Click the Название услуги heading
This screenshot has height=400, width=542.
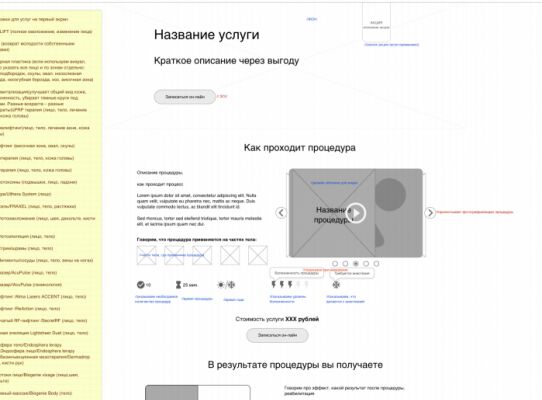pyautogui.click(x=207, y=35)
